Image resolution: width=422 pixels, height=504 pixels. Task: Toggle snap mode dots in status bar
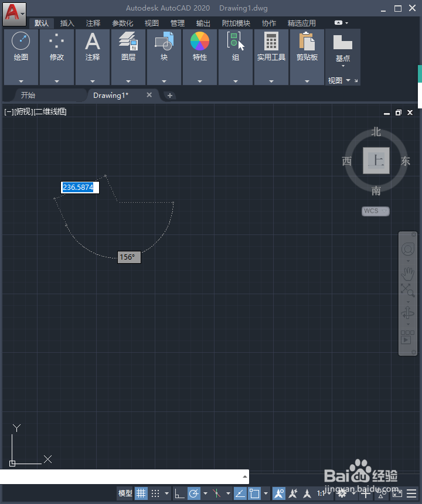tap(155, 493)
